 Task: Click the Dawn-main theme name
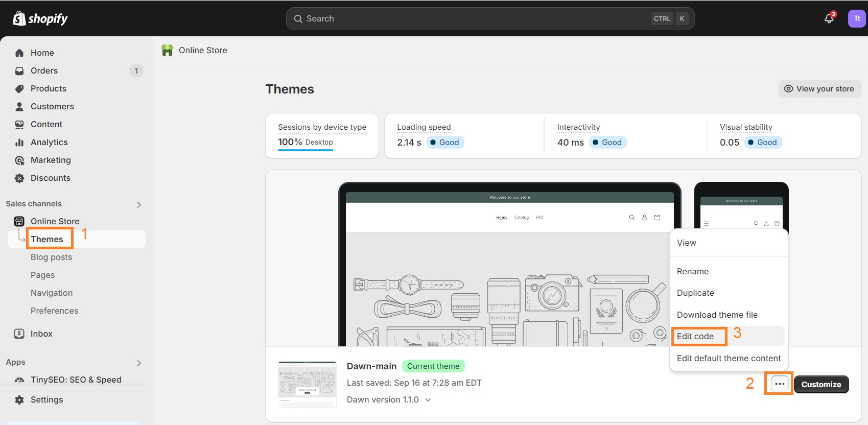(371, 366)
